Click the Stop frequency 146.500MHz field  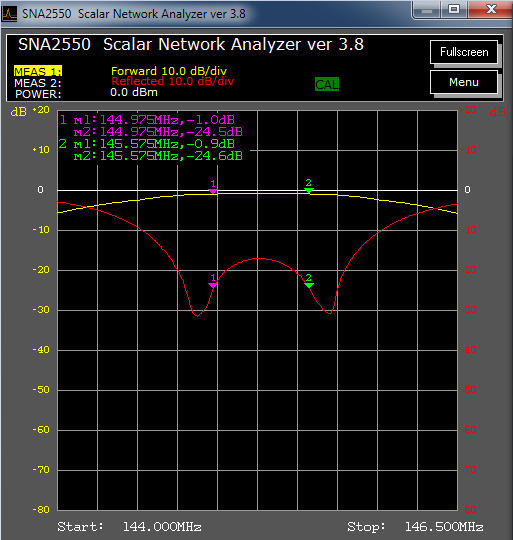click(444, 527)
